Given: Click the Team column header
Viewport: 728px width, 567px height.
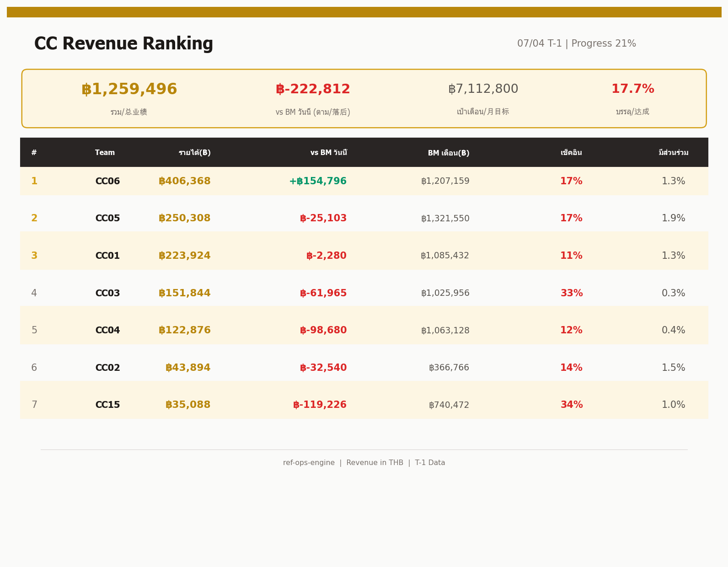Looking at the screenshot, I should (105, 153).
